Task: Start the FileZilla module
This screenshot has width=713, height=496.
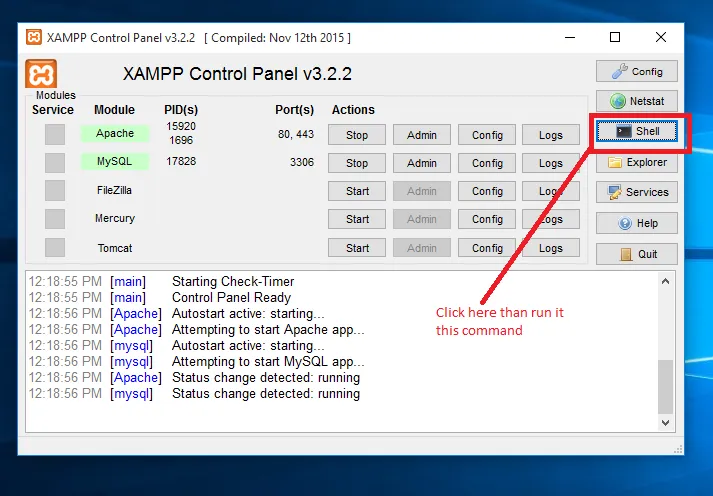Action: click(x=357, y=191)
